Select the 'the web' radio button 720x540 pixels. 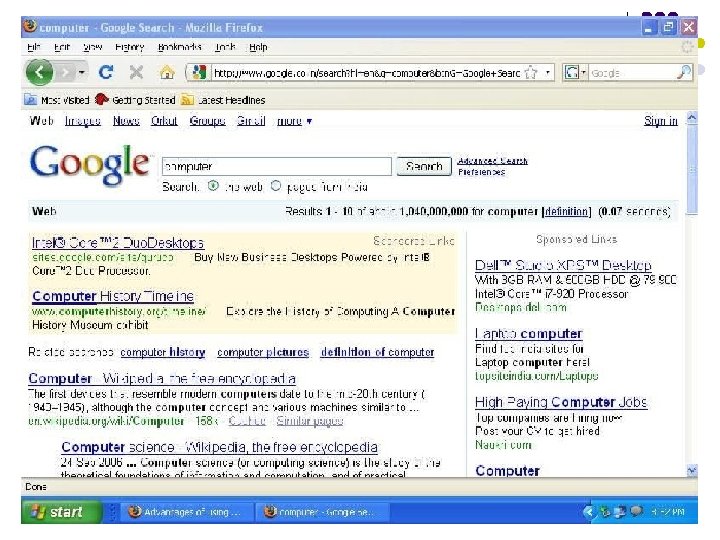(213, 186)
